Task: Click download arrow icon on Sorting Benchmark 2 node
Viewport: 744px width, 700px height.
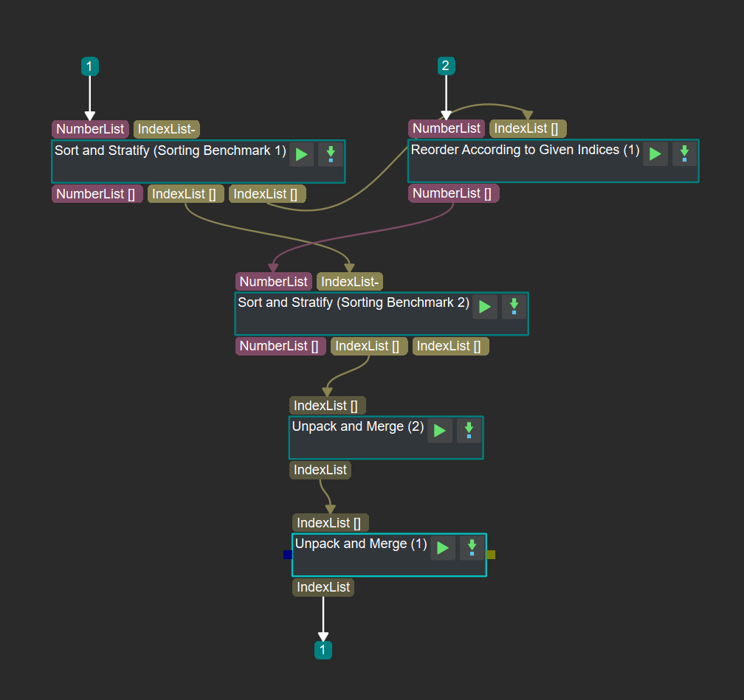Action: (x=514, y=307)
